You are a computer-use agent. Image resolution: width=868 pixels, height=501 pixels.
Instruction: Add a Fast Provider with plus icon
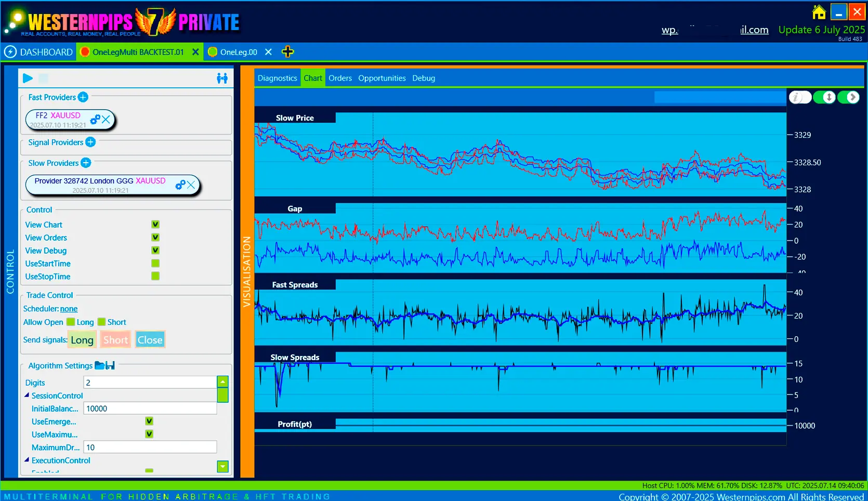coord(83,97)
